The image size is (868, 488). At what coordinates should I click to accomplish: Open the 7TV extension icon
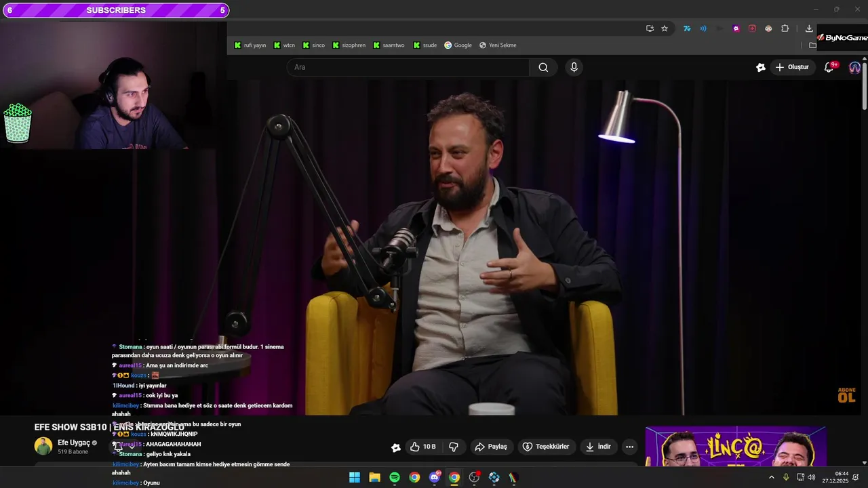[687, 28]
